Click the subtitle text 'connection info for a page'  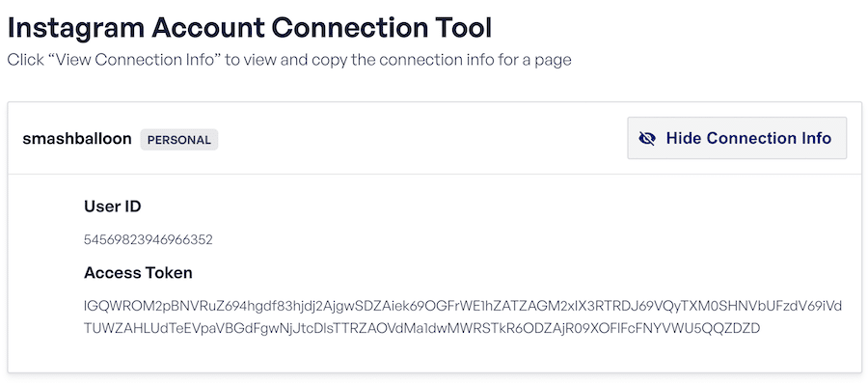(461, 59)
